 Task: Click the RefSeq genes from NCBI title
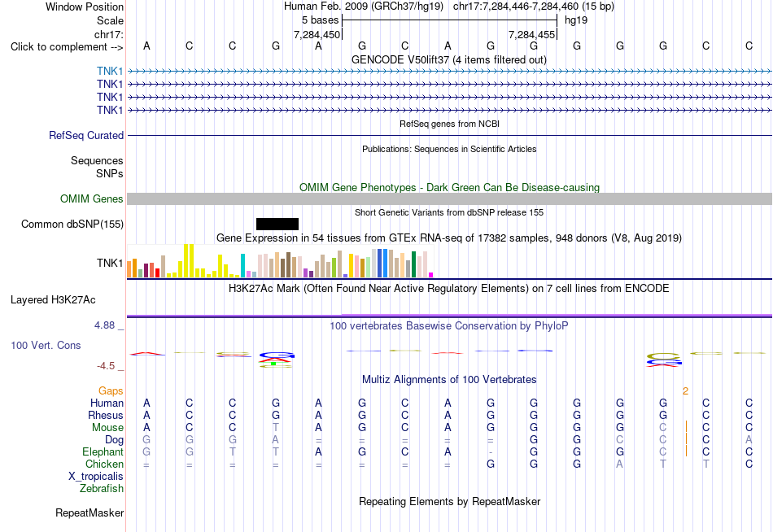coord(449,124)
